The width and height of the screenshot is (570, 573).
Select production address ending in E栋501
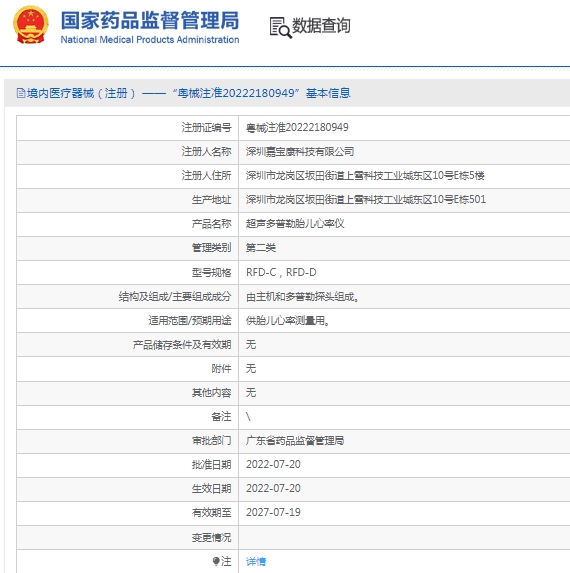pos(366,200)
